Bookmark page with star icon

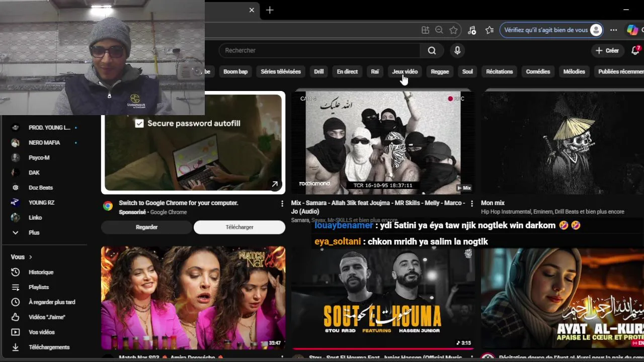pos(453,30)
